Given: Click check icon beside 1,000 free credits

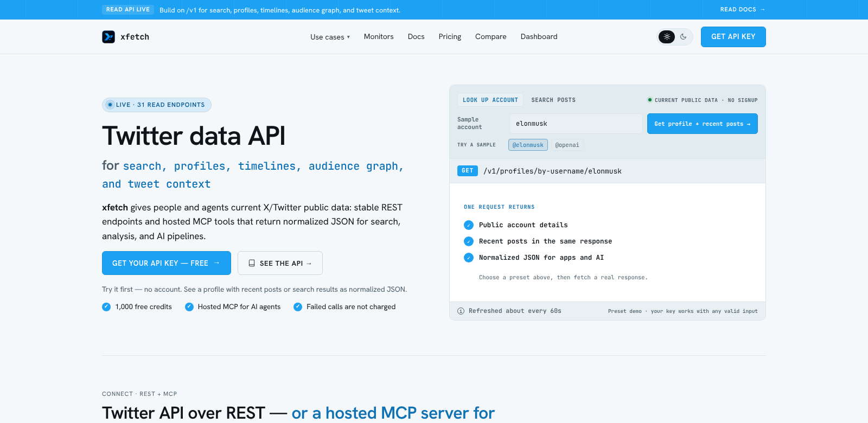Looking at the screenshot, I should pos(106,307).
